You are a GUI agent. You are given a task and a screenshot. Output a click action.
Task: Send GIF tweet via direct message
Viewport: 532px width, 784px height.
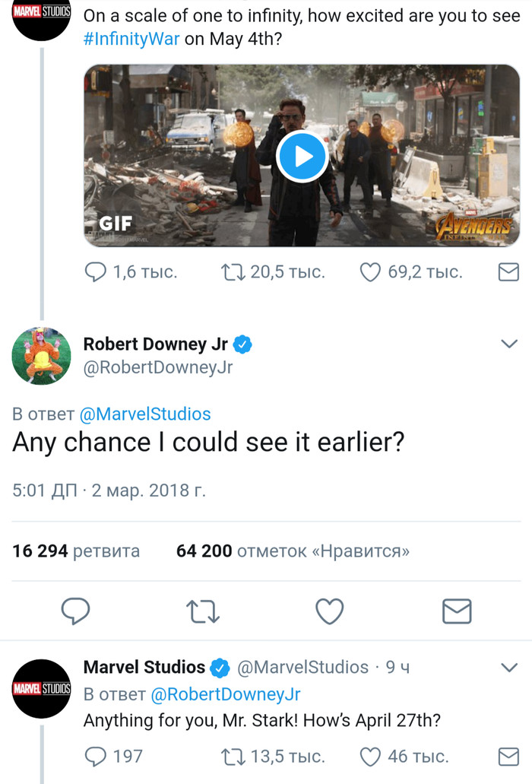pos(508,271)
